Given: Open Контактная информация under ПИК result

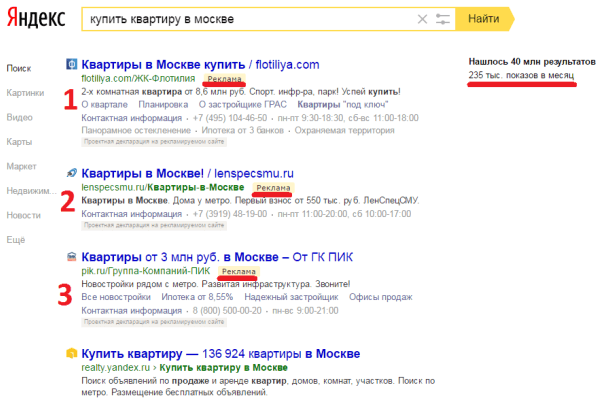Looking at the screenshot, I should tap(132, 311).
